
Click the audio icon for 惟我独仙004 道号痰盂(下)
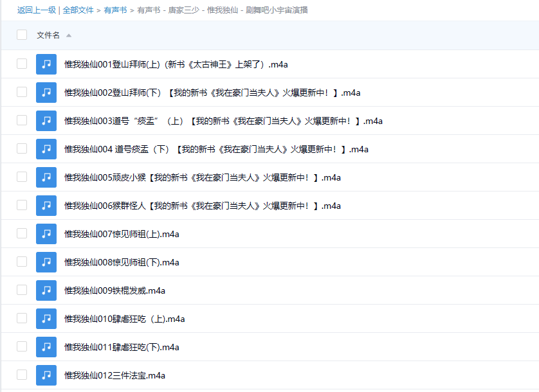pyautogui.click(x=46, y=148)
